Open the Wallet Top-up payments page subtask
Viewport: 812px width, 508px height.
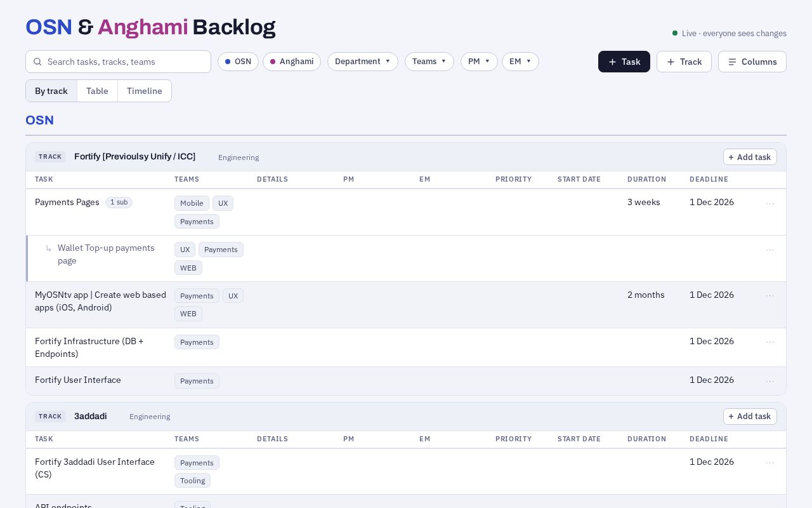106,254
